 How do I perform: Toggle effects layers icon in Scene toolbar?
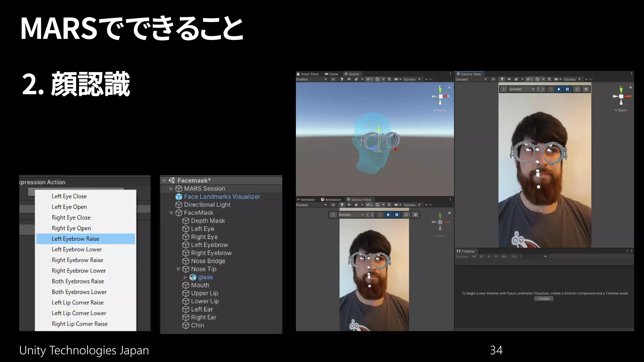pos(356,79)
